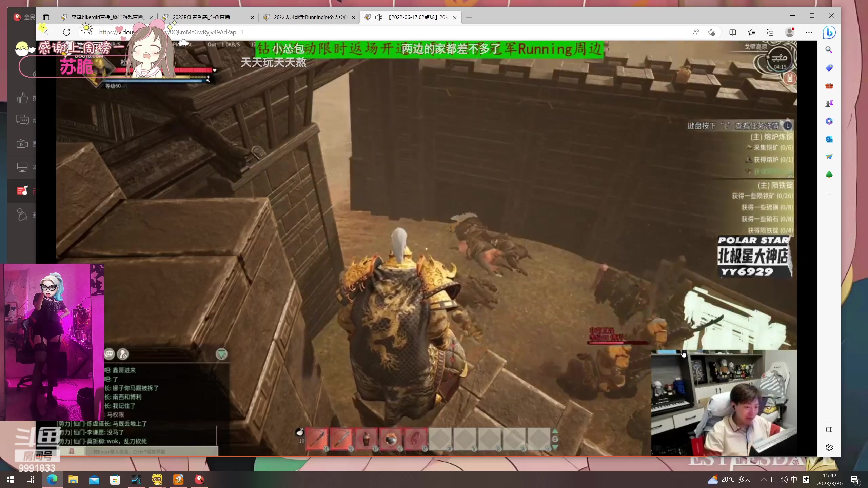Click the video camera icon in background window
Screen dimensions: 868x488
pos(22,144)
